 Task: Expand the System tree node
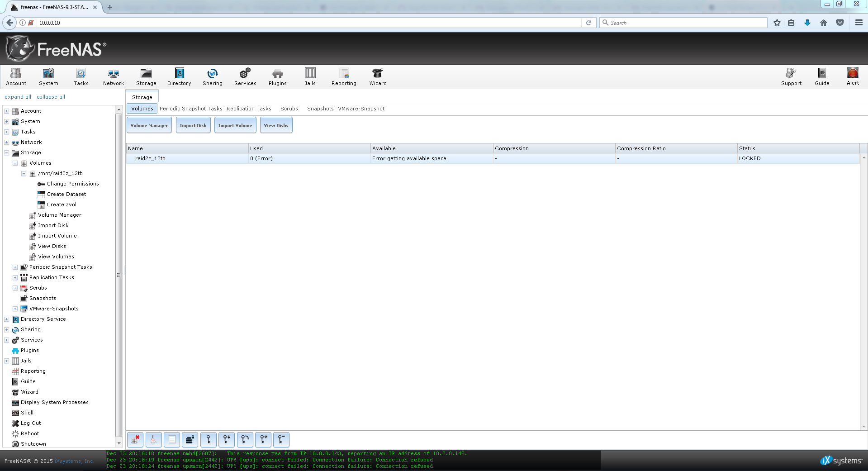coord(7,121)
